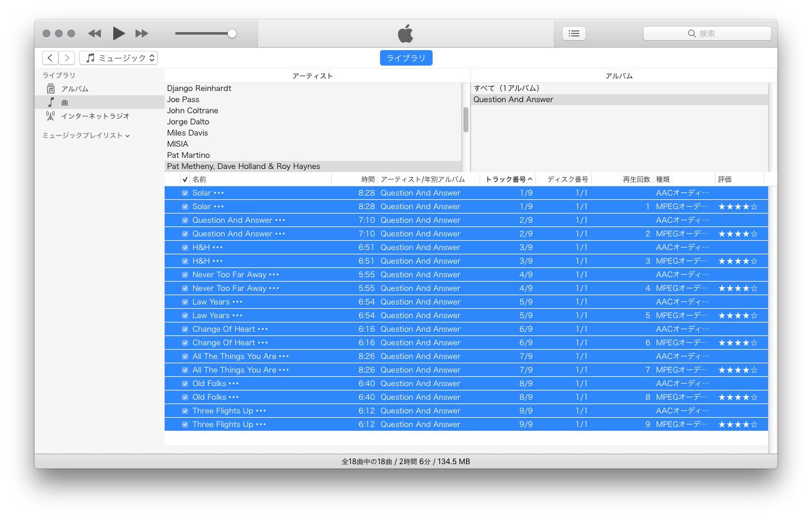
Task: Uncheck the MPEG Change Of Heart checkbox
Action: [x=185, y=343]
